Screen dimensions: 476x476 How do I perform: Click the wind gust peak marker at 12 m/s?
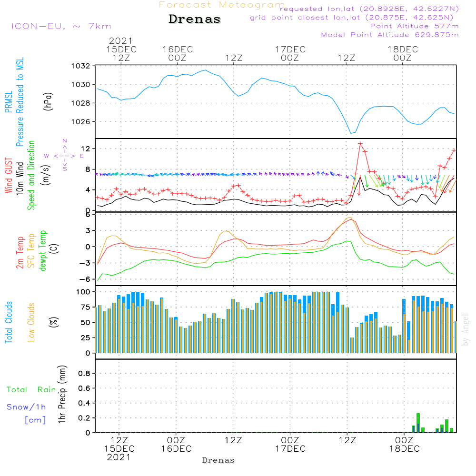[360, 144]
